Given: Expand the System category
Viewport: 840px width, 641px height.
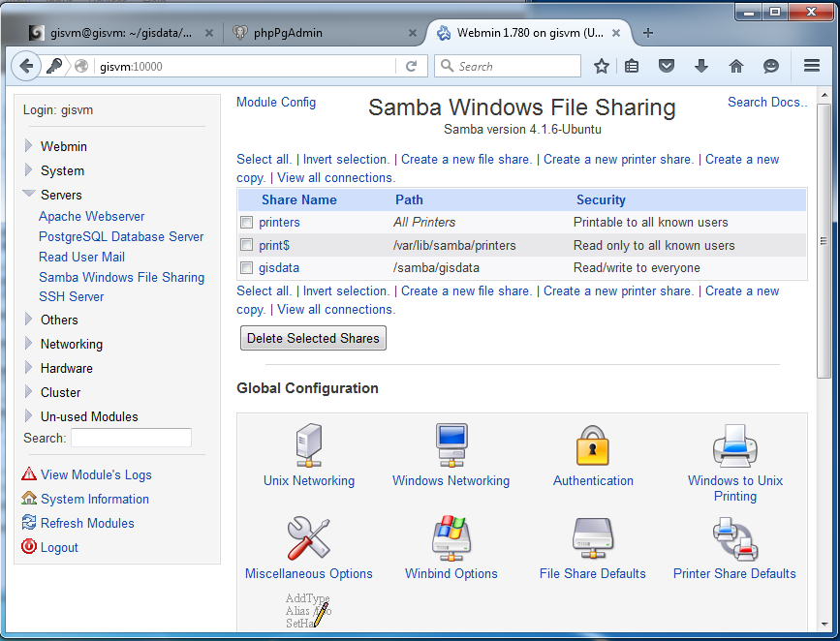Looking at the screenshot, I should click(x=28, y=169).
